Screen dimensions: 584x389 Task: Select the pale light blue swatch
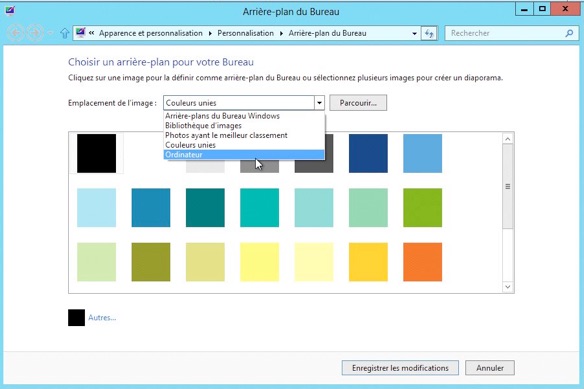tap(96, 208)
